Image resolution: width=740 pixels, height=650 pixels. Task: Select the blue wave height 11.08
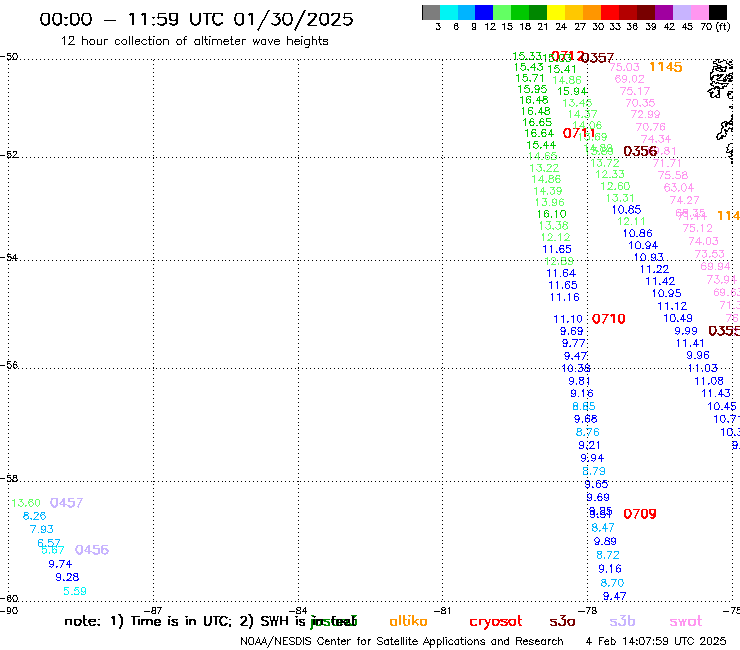point(709,381)
